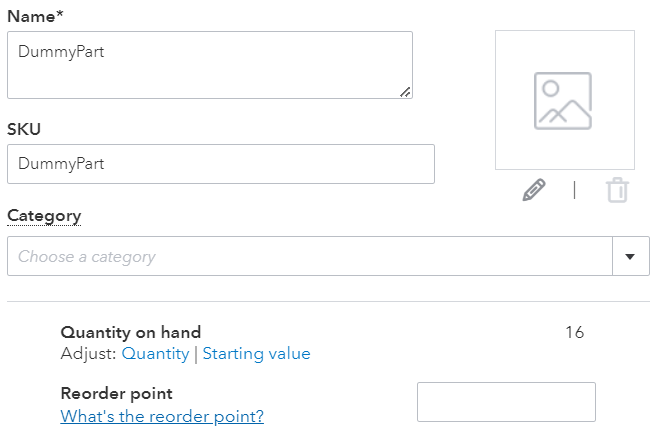Screen dimensions: 660x436
Task: Click the Quantity on hand heading text
Action: tap(131, 332)
